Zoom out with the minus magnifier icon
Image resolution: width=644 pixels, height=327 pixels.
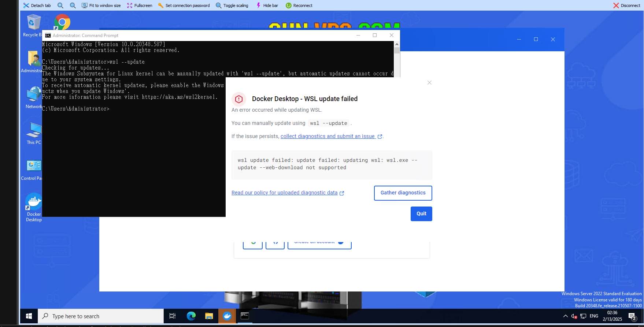[x=73, y=5]
